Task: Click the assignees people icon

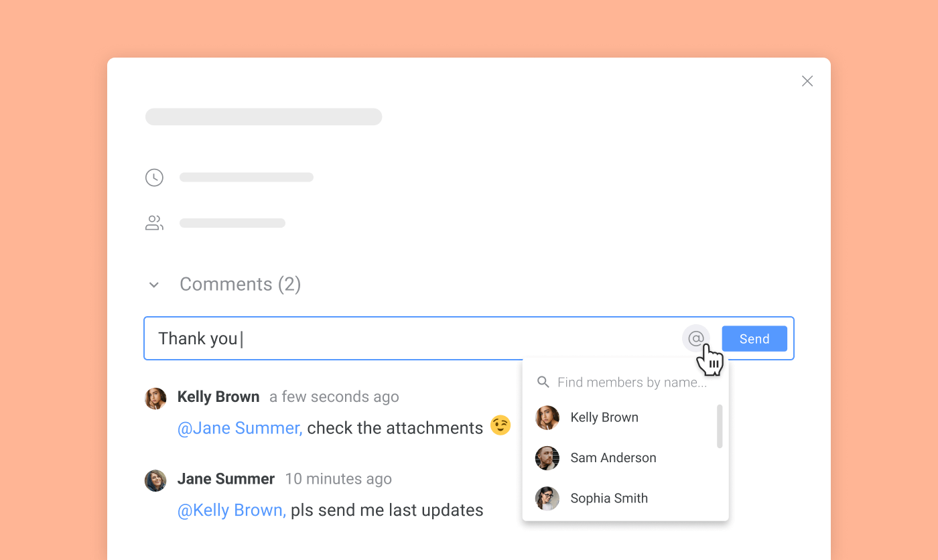Action: pos(154,222)
